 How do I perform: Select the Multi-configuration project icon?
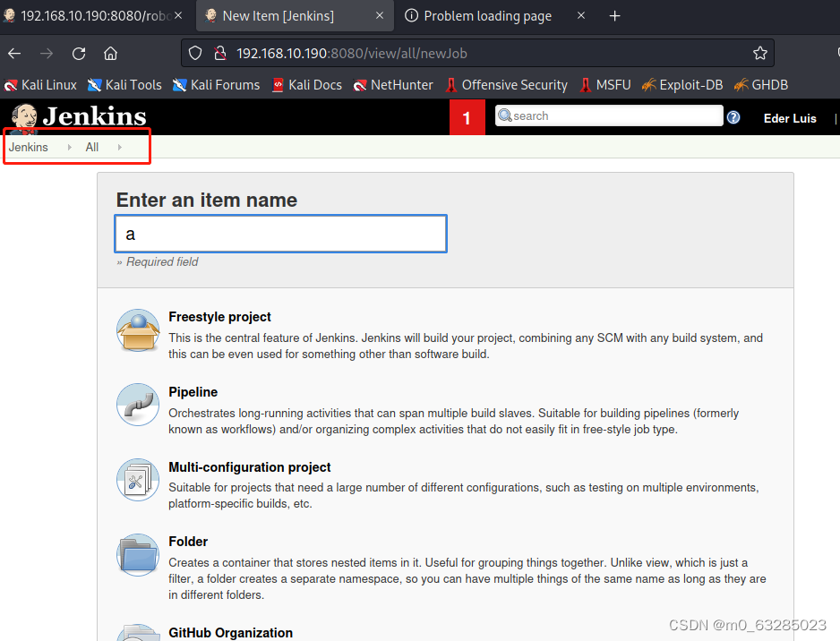pyautogui.click(x=138, y=480)
